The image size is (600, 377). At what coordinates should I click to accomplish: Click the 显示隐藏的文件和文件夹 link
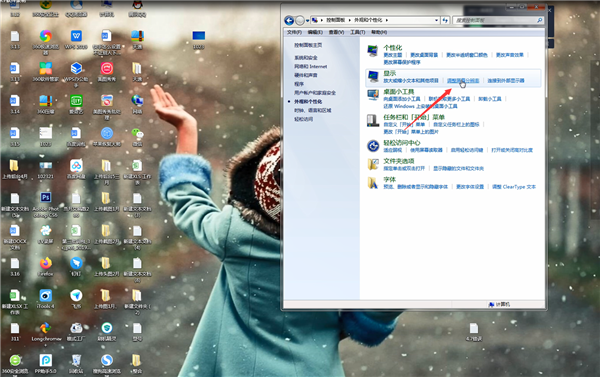[x=458, y=168]
